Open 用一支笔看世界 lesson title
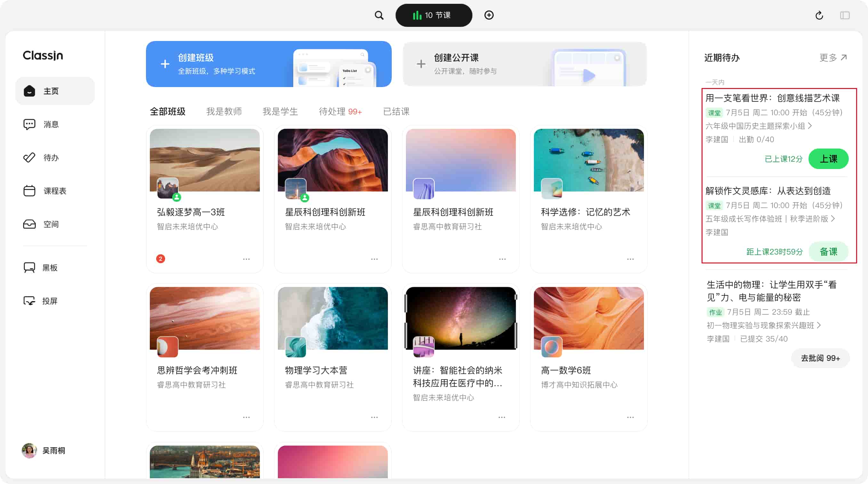The width and height of the screenshot is (868, 484). [x=772, y=98]
